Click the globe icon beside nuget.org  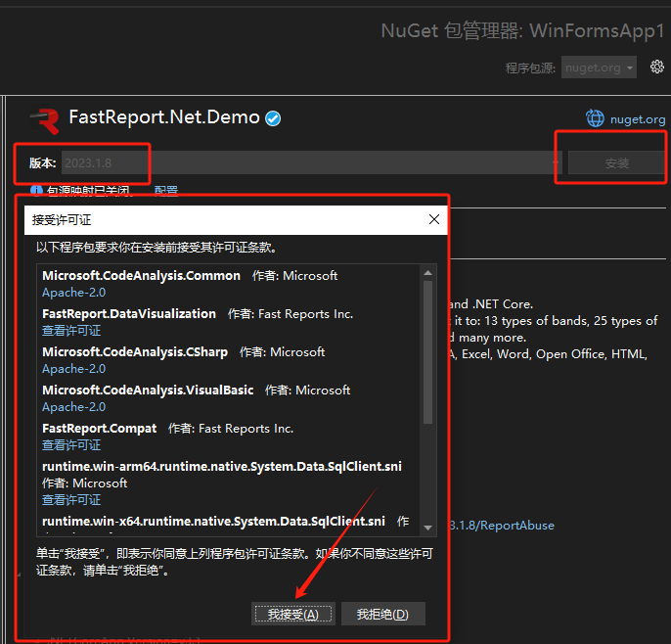(595, 118)
